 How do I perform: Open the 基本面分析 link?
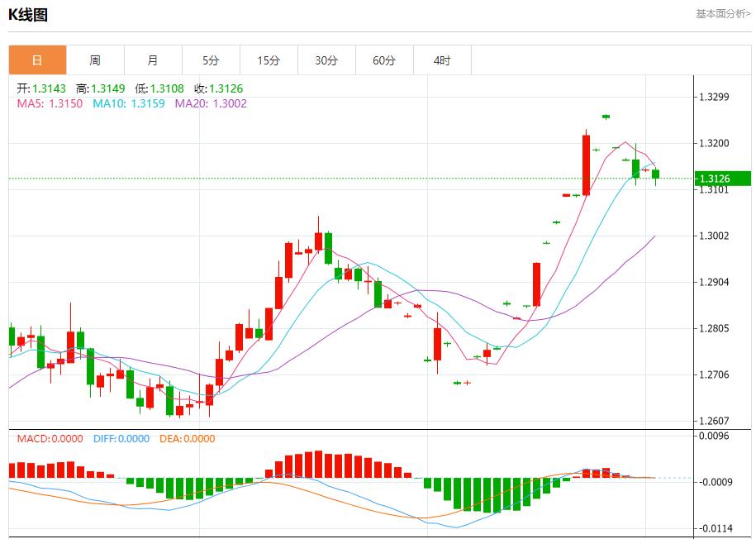[x=723, y=14]
